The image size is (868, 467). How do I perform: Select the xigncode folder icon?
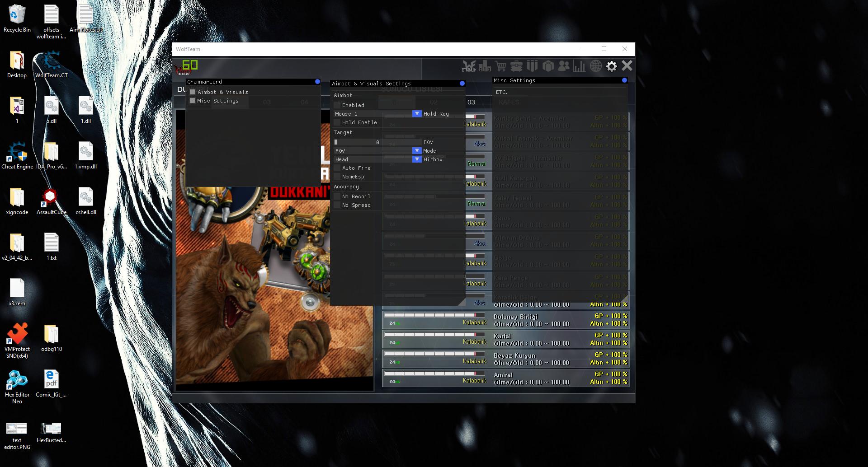coord(17,201)
